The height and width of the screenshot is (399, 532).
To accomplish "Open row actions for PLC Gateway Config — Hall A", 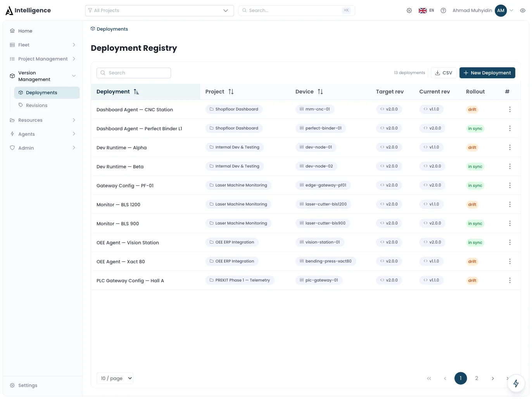I will [510, 280].
